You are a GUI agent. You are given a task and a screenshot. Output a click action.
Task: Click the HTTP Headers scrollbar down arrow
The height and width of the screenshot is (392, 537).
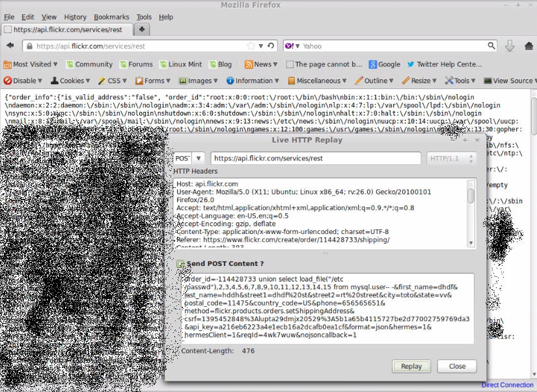(471, 243)
